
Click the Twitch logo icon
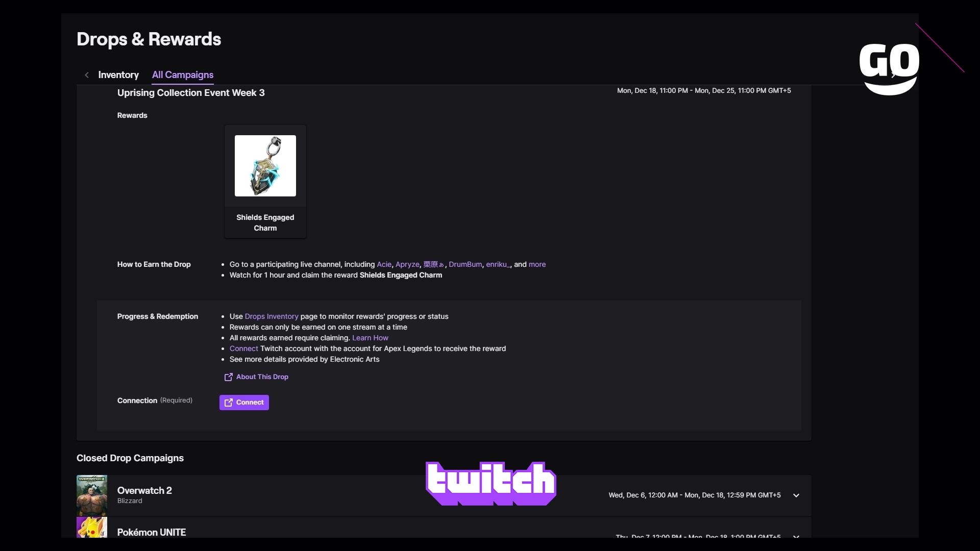[491, 483]
